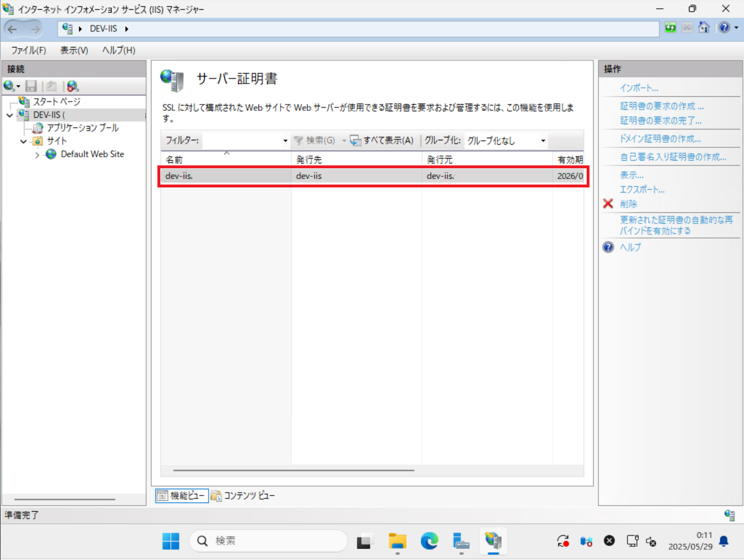This screenshot has height=560, width=744.
Task: Switch to 機能ビュー tab
Action: [182, 496]
